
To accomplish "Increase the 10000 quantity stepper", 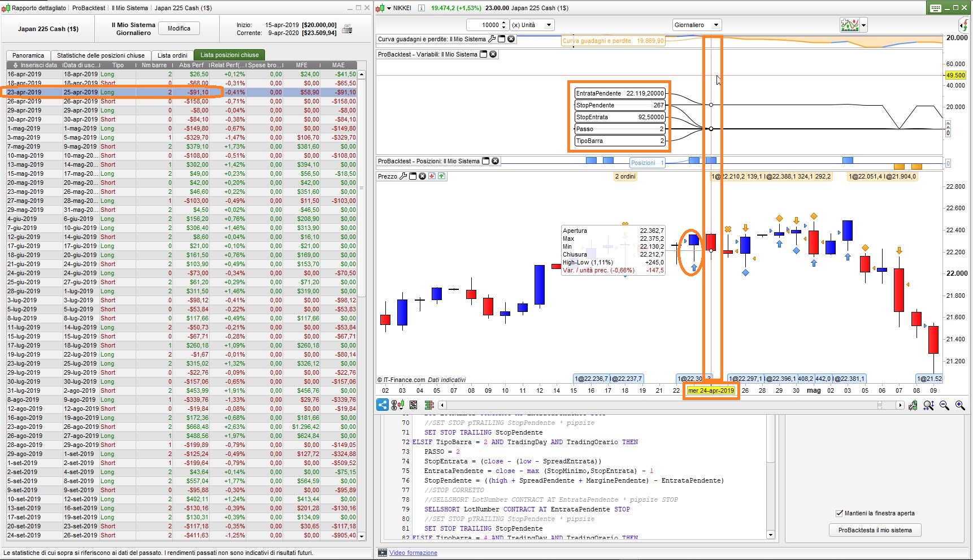I will pos(503,23).
